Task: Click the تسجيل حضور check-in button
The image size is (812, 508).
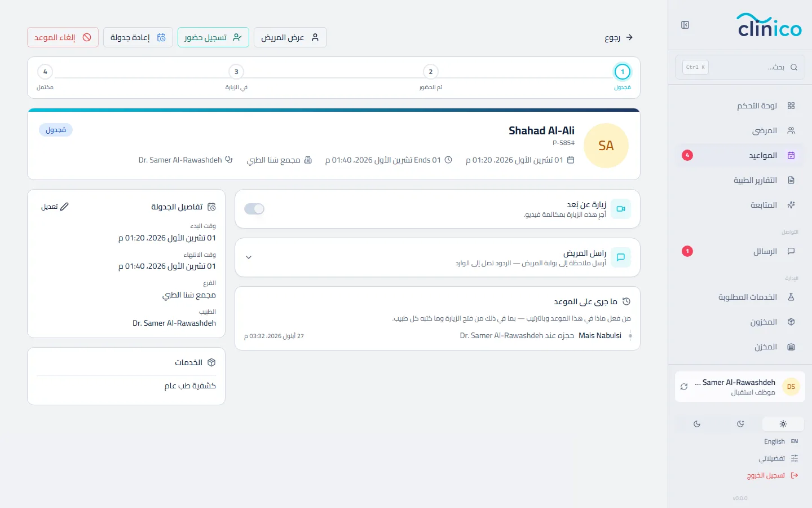Action: click(213, 37)
